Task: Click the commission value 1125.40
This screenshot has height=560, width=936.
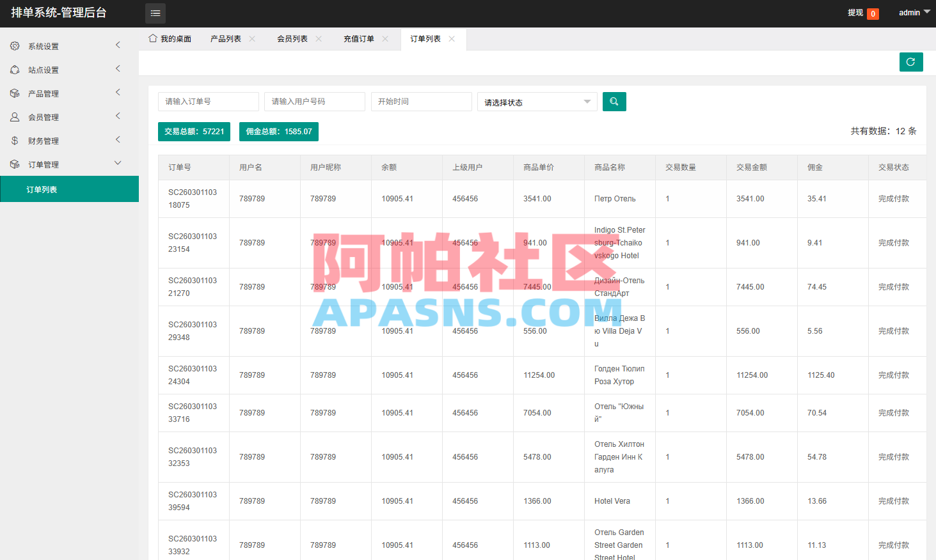Action: pos(821,375)
